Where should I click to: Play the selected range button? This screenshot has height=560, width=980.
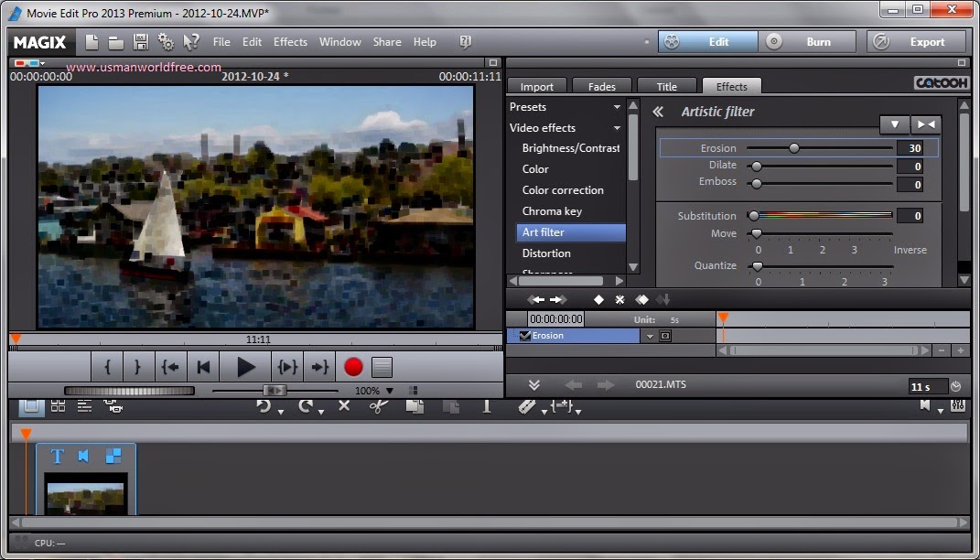click(287, 367)
